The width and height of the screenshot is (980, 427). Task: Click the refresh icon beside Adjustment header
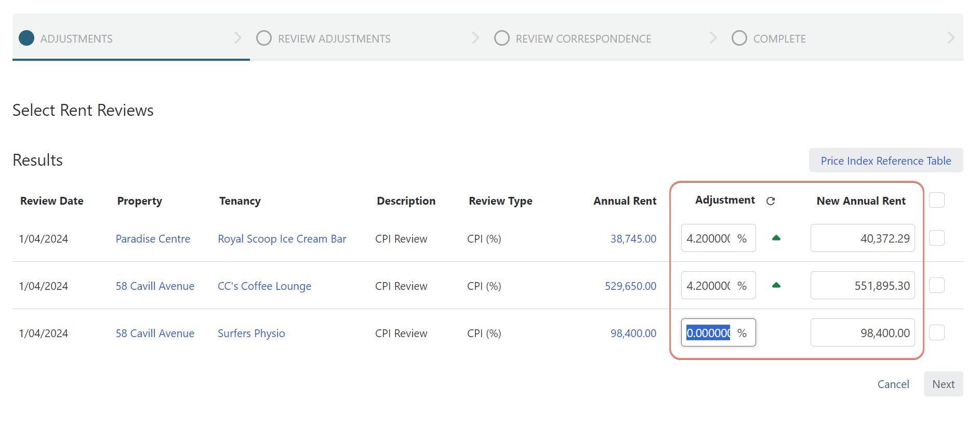coord(771,201)
